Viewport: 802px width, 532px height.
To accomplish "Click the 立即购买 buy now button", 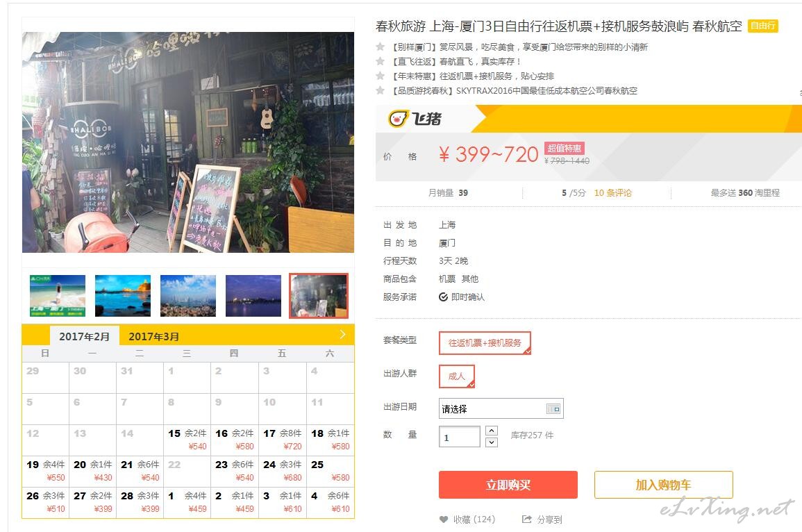I will [x=508, y=485].
